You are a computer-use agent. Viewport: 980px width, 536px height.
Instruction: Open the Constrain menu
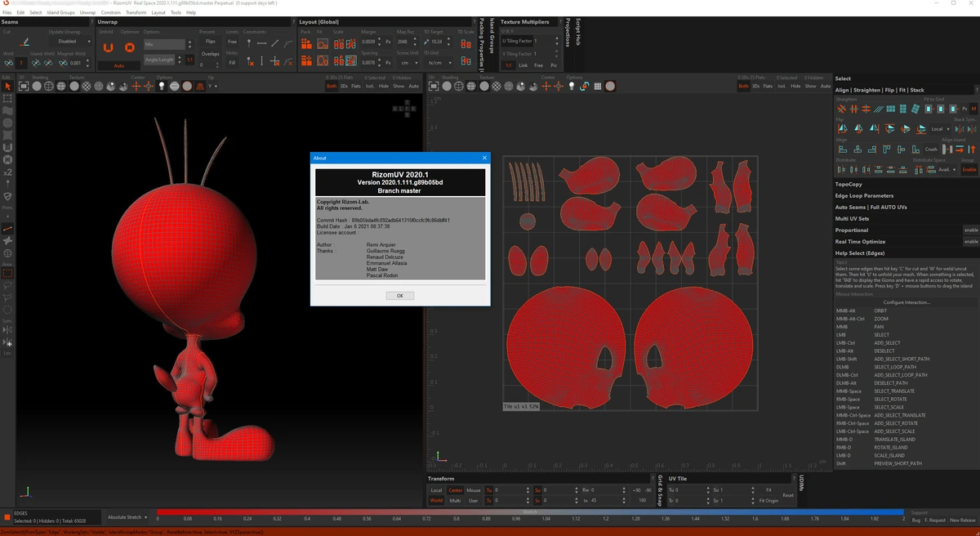pos(111,13)
